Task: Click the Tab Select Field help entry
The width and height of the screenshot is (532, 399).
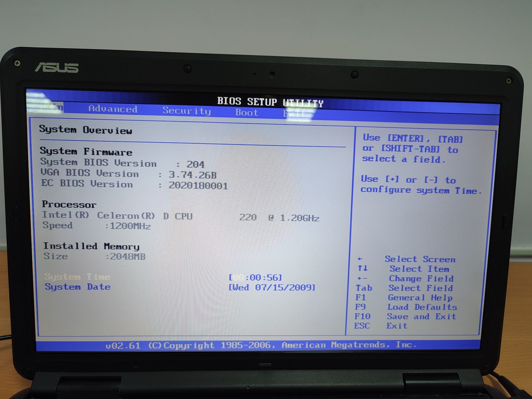Action: tap(404, 288)
